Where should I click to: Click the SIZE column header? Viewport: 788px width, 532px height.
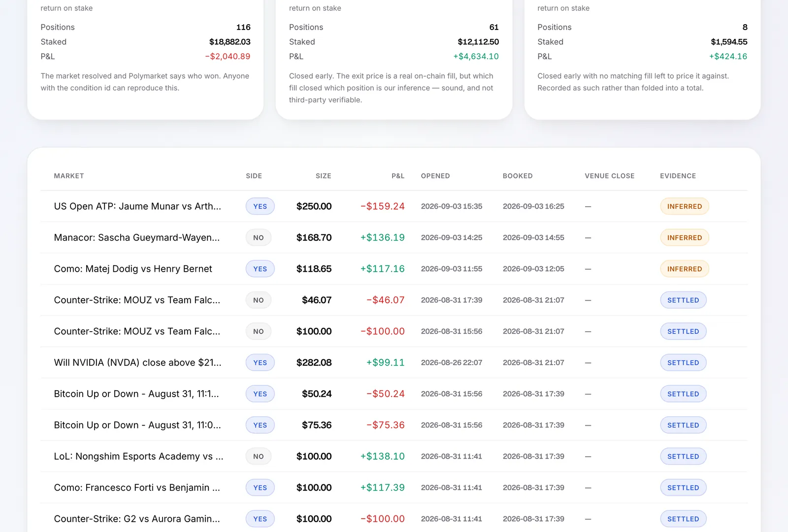pyautogui.click(x=323, y=176)
